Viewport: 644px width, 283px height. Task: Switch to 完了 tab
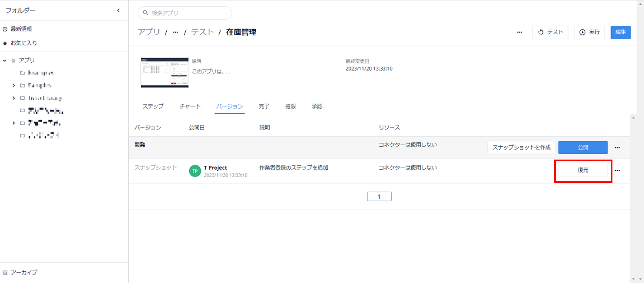click(x=264, y=106)
